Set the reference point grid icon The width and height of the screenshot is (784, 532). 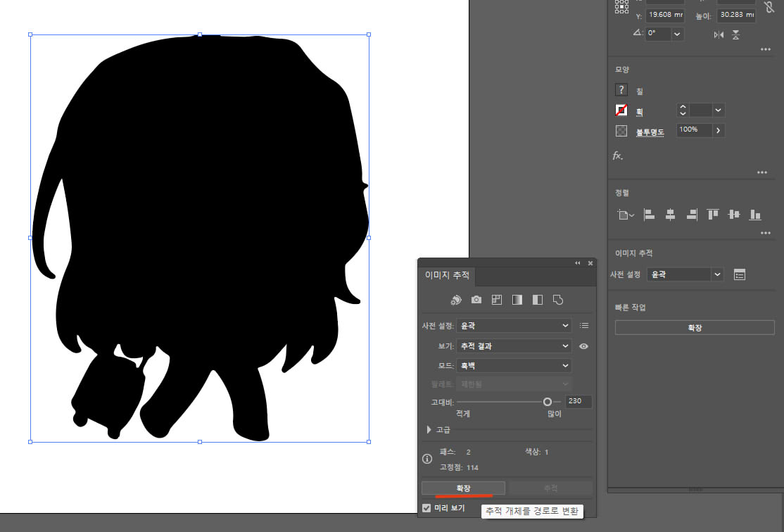pos(621,7)
